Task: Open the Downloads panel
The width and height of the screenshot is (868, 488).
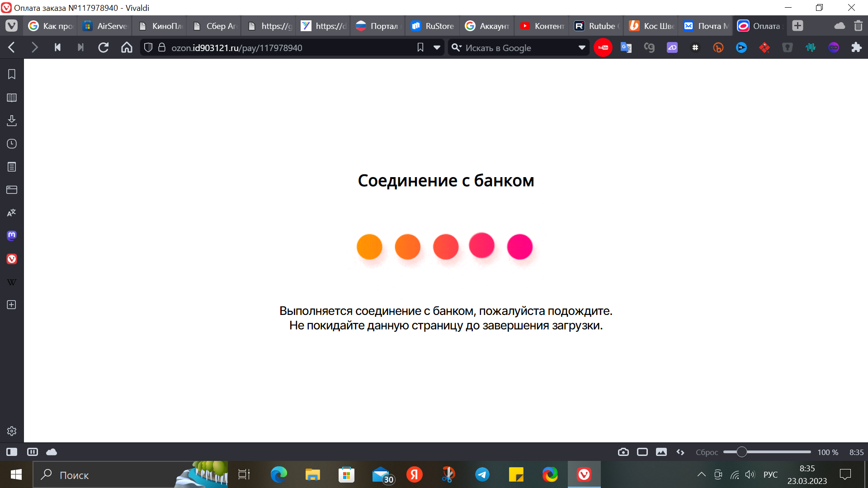Action: [x=11, y=121]
